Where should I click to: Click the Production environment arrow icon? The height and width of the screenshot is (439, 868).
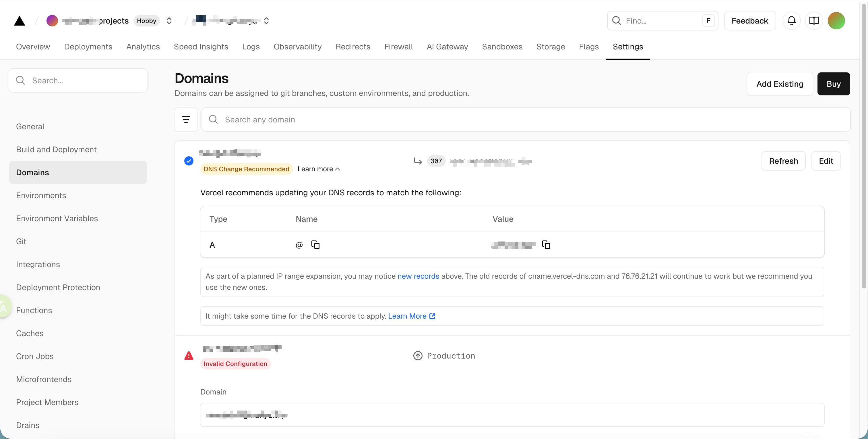(x=417, y=356)
